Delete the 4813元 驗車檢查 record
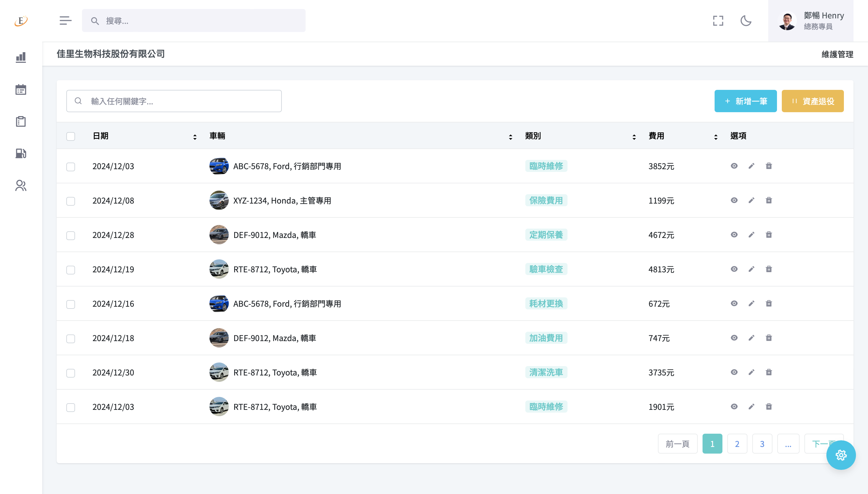 tap(769, 269)
